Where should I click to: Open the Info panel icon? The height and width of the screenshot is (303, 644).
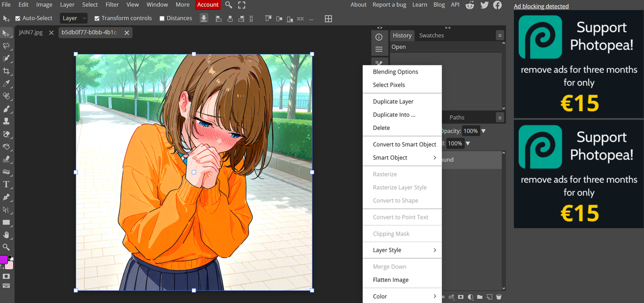click(379, 37)
